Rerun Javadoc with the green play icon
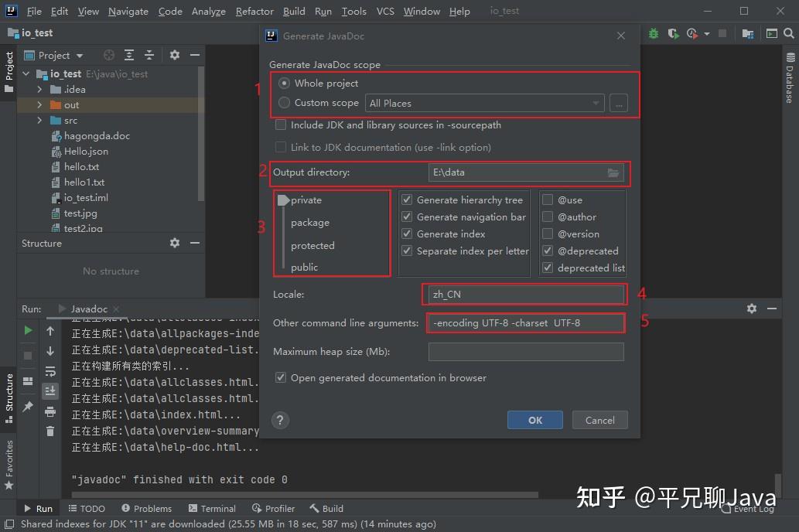The image size is (799, 532). click(27, 330)
